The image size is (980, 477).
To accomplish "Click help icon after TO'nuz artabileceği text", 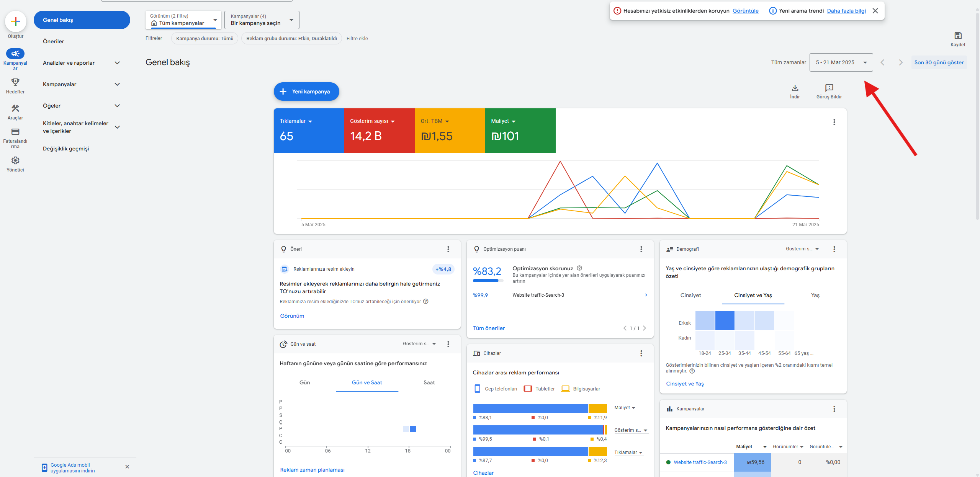I will pyautogui.click(x=425, y=301).
